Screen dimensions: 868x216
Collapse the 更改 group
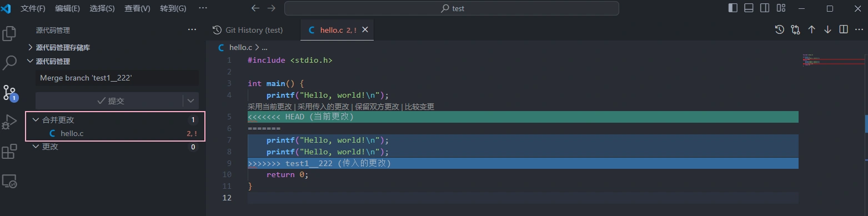point(36,147)
